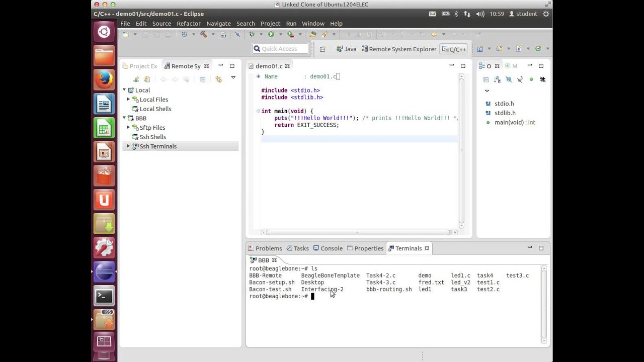Toggle Hide Static Members in Outline toolbar
This screenshot has height=362, width=644.
520,79
